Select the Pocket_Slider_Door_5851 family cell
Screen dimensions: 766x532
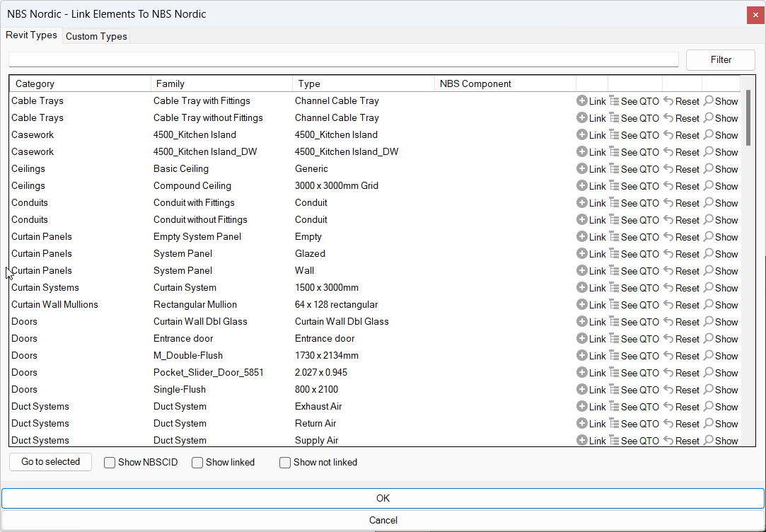pos(209,372)
